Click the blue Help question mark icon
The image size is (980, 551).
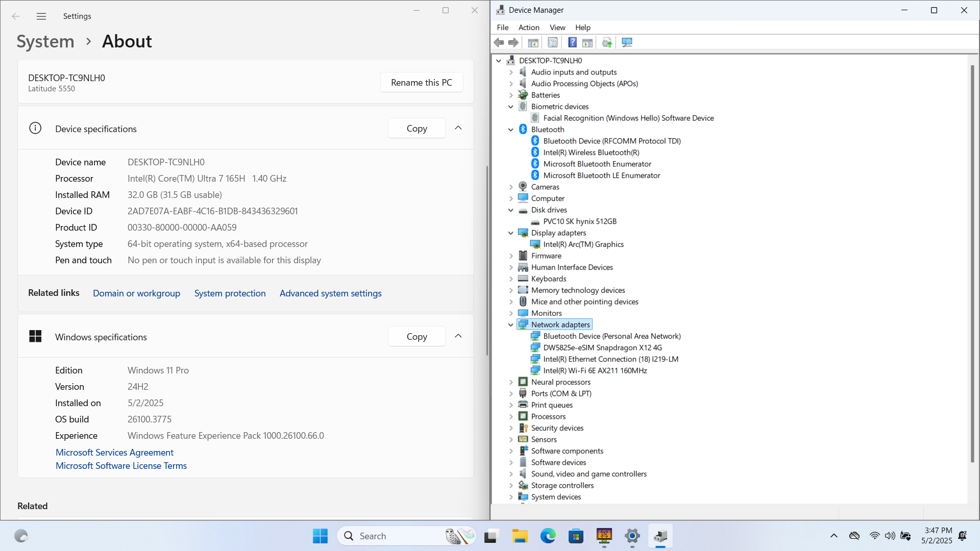click(x=572, y=43)
